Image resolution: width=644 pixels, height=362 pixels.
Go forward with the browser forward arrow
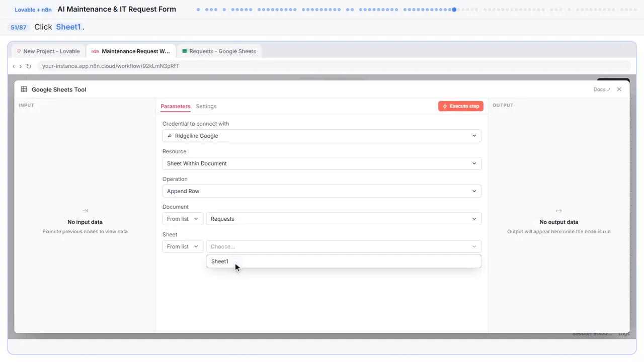21,66
